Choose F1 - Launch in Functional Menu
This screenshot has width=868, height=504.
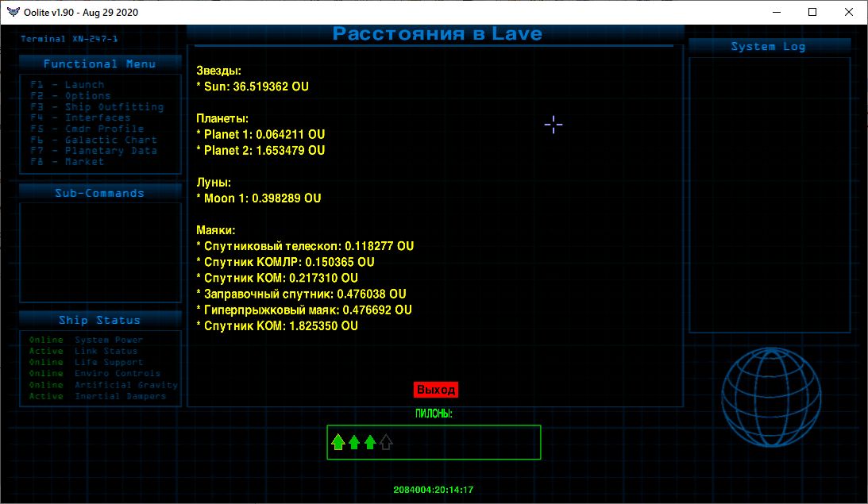[x=68, y=85]
